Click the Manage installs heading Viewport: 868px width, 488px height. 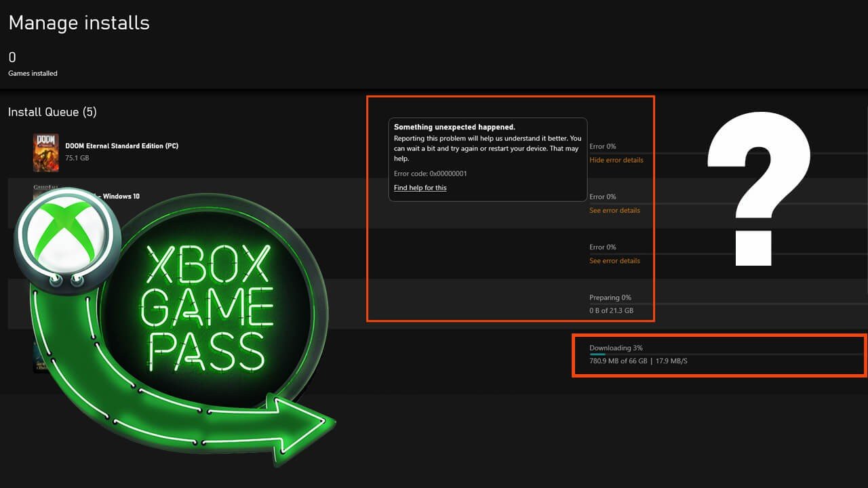[79, 23]
